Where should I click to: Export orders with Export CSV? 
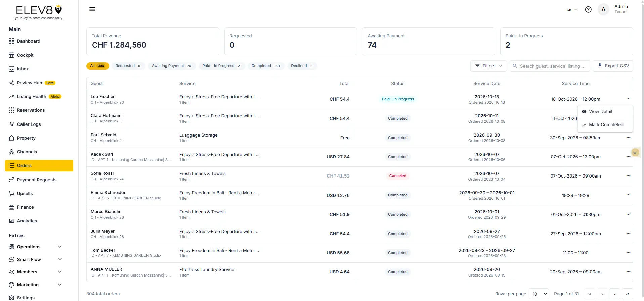pyautogui.click(x=613, y=66)
